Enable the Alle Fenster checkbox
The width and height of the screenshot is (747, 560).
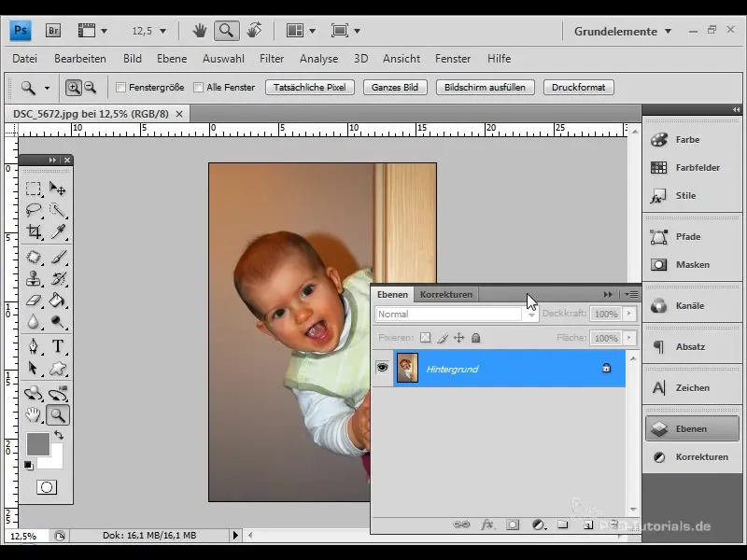[198, 88]
